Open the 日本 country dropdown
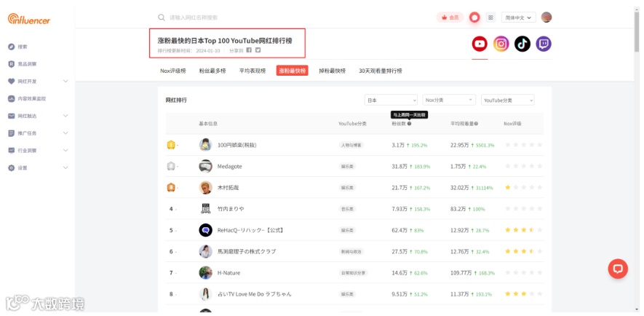Viewport: 644px width, 316px height. point(391,100)
